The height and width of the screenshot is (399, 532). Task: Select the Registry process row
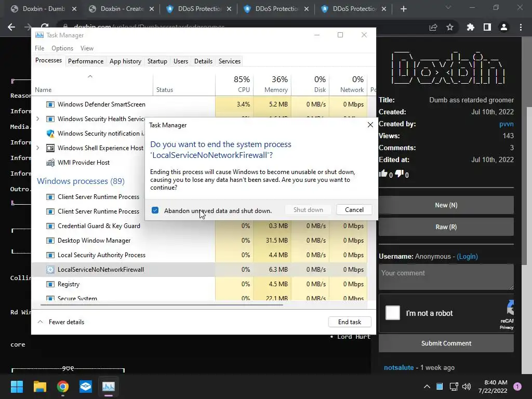tap(199, 284)
